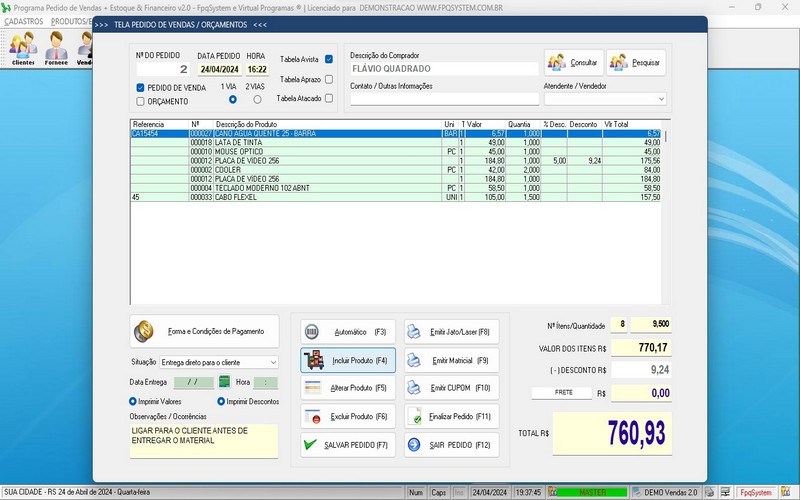
Task: Click the Consultar buyer button
Action: [x=574, y=63]
